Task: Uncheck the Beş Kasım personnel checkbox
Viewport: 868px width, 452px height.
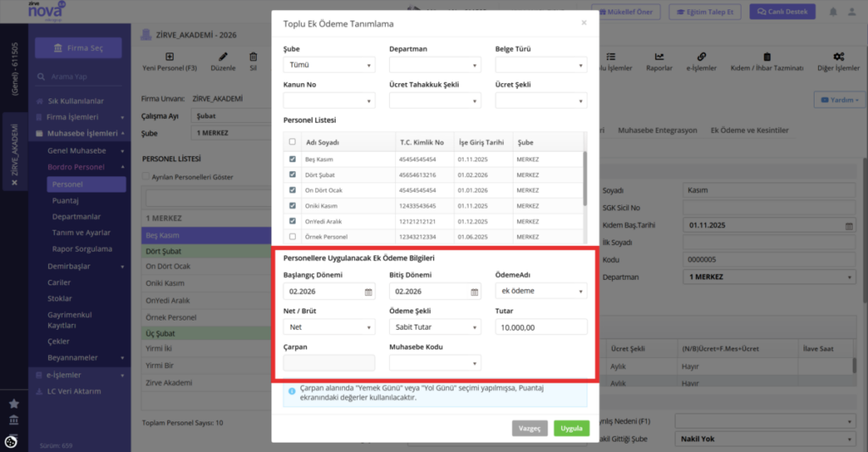Action: (292, 159)
